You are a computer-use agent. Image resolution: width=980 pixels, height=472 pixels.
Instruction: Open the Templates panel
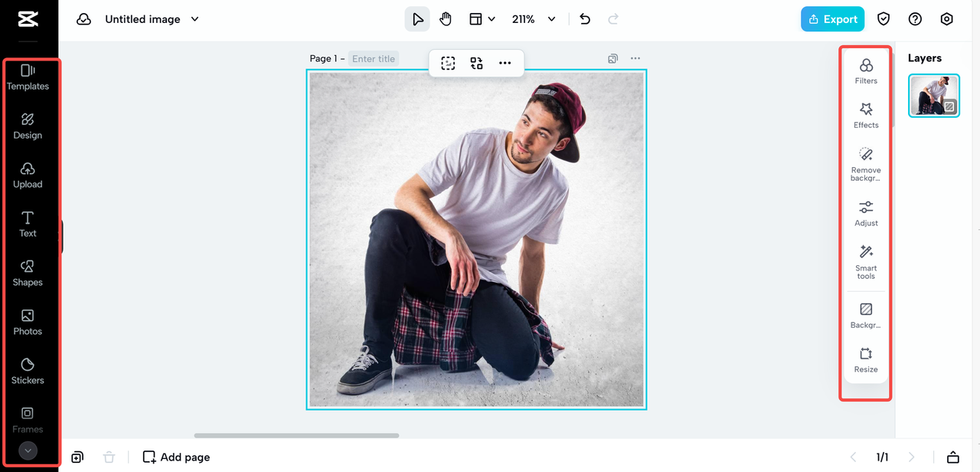(28, 77)
